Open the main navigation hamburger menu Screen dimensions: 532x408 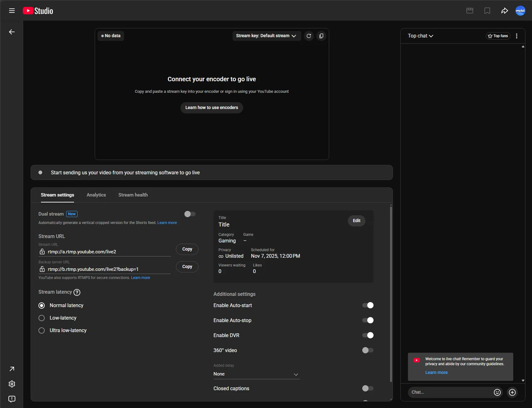(12, 10)
